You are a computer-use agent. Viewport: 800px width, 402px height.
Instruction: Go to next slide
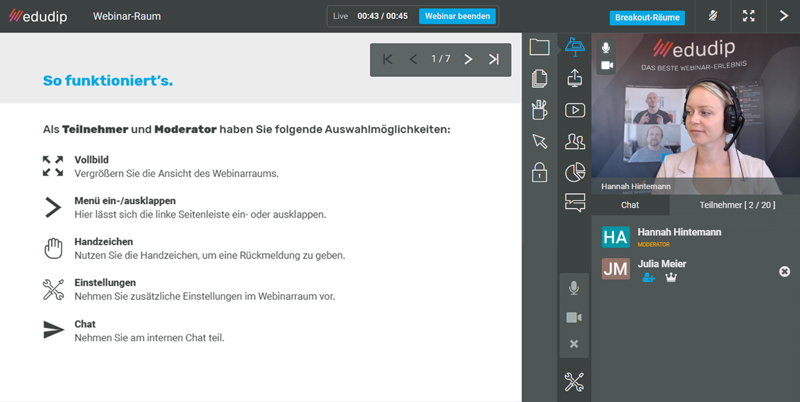[x=468, y=60]
